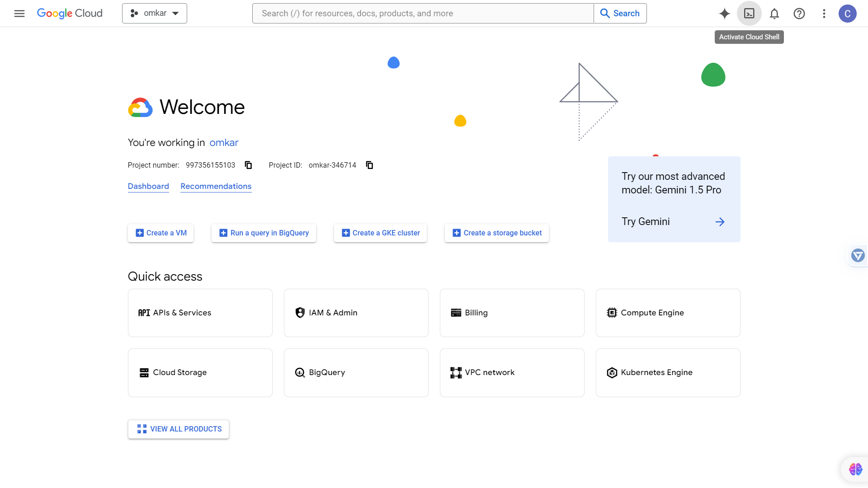Viewport: 868px width, 488px height.
Task: Activate Cloud Shell terminal icon
Action: 749,14
